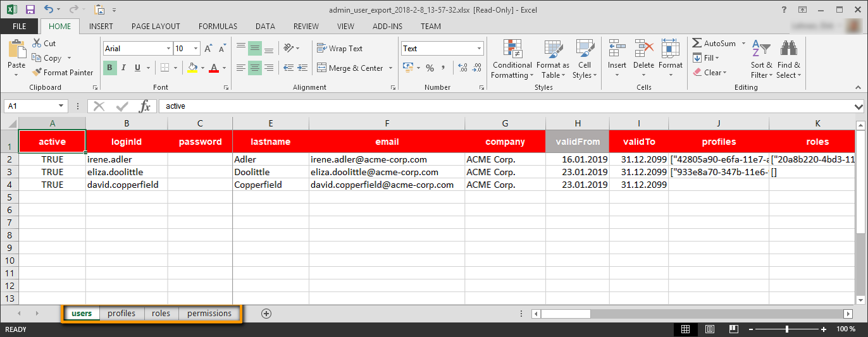Toggle Bold formatting
The width and height of the screenshot is (868, 337).
coord(110,68)
